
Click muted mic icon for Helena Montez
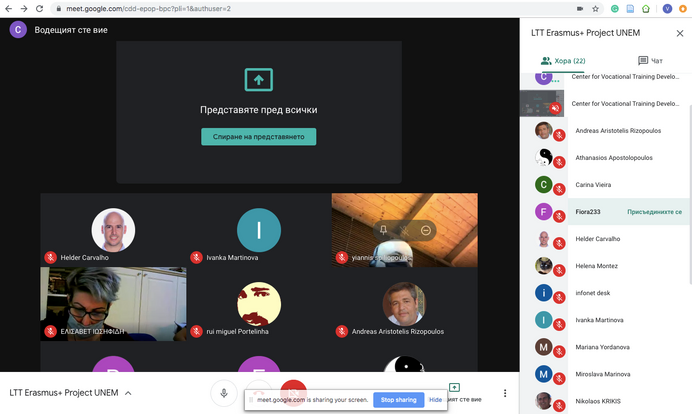click(559, 271)
